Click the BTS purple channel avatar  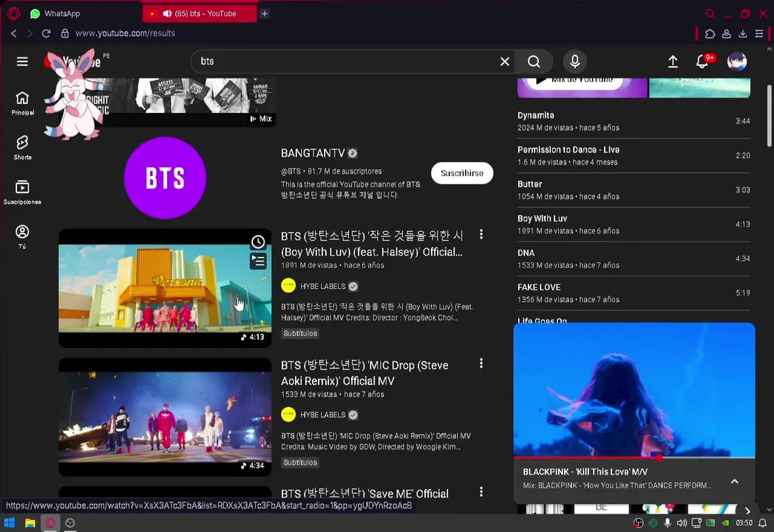(x=165, y=177)
